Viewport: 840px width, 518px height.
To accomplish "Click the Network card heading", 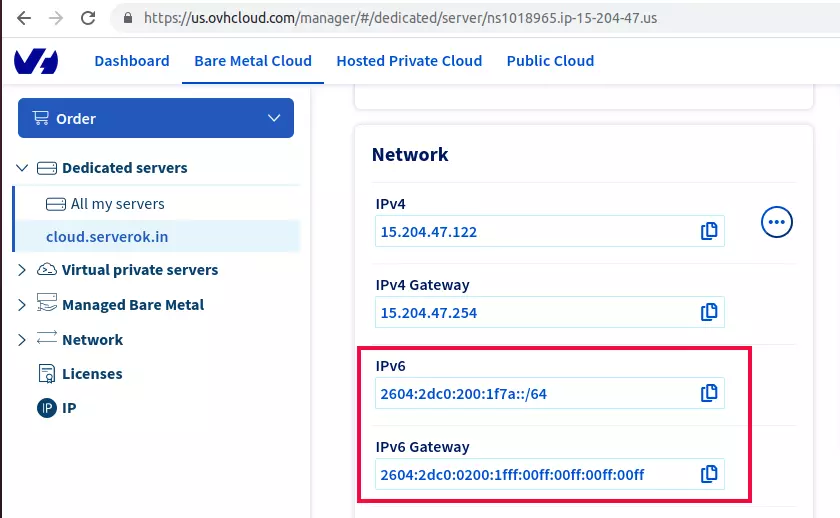I will pyautogui.click(x=410, y=155).
